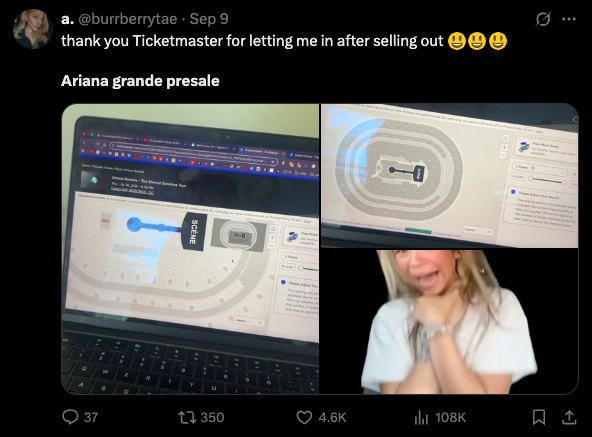Open the tweet's Sep 9 timestamp
The width and height of the screenshot is (592, 437).
209,19
